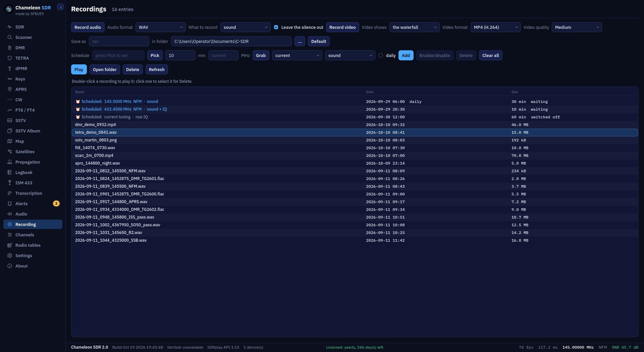Image resolution: width=644 pixels, height=352 pixels.
Task: Toggle Leave the silence out checkbox
Action: coord(276,27)
